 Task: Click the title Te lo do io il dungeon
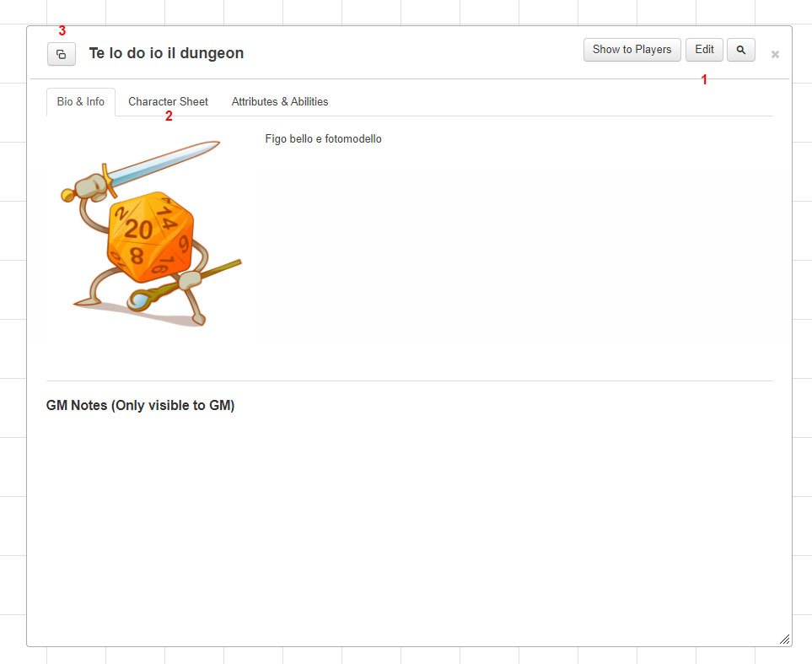click(166, 53)
